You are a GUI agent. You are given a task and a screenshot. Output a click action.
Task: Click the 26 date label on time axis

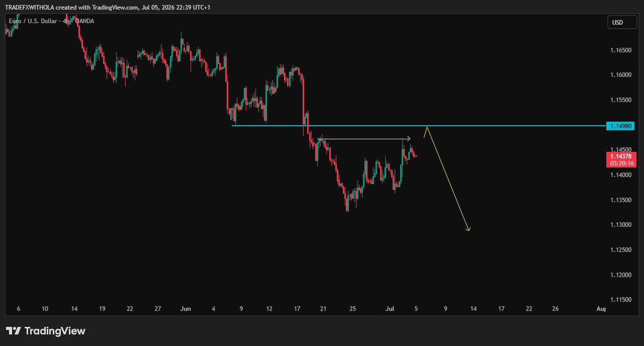555,308
